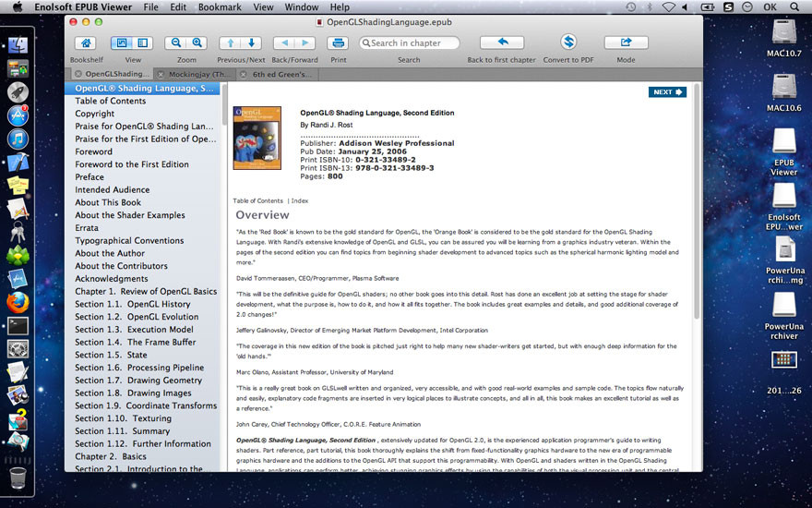Open Finder from the Dock
Image resolution: width=812 pixels, height=508 pixels.
click(18, 45)
